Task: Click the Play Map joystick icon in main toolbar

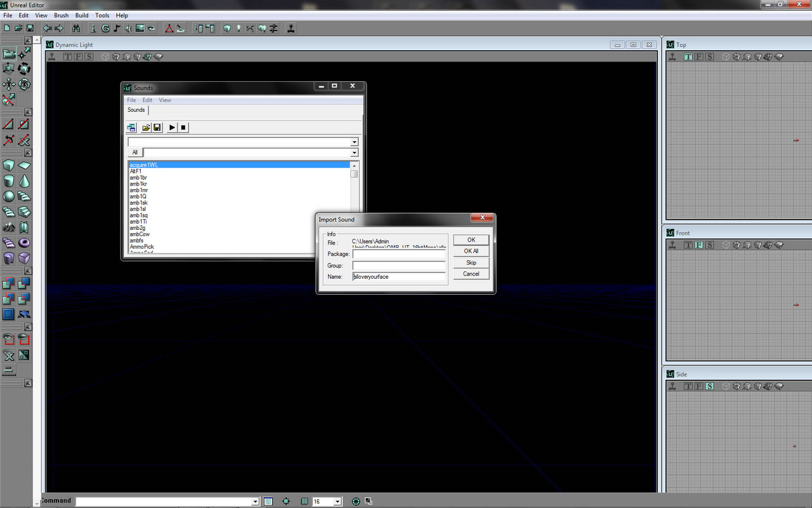Action: tap(291, 28)
